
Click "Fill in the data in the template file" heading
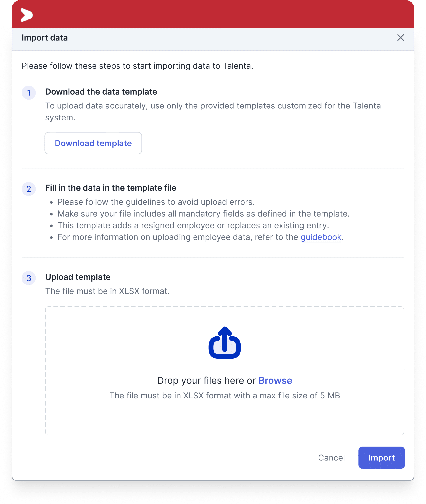click(x=111, y=188)
